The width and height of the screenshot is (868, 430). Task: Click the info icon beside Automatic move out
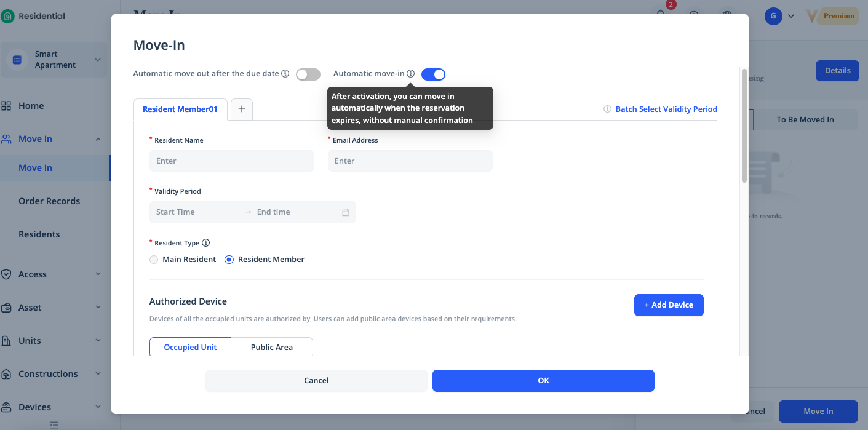click(285, 74)
